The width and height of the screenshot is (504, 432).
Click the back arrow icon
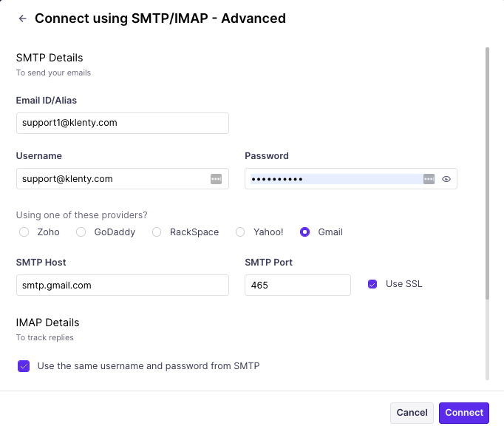point(22,18)
